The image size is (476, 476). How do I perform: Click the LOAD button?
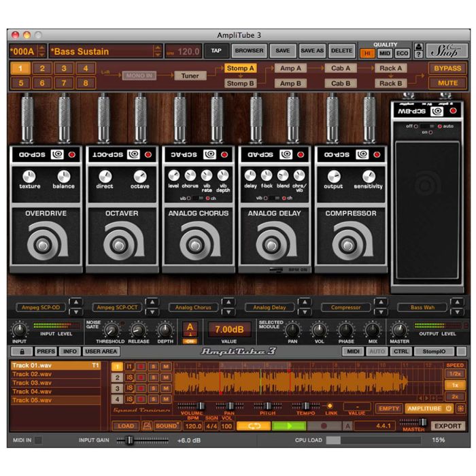tap(126, 426)
